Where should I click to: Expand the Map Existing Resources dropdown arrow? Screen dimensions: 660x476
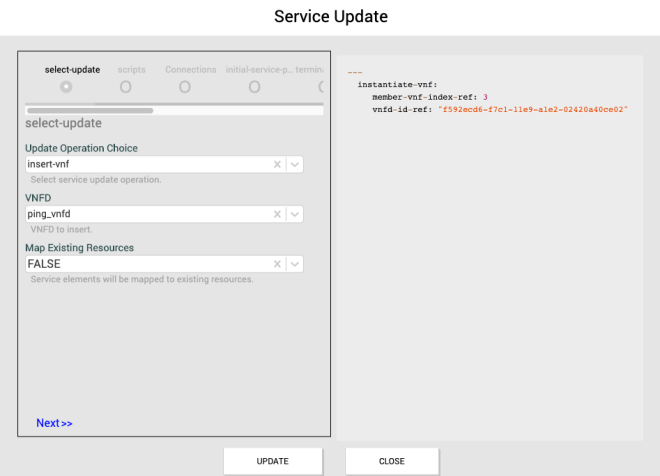point(295,264)
